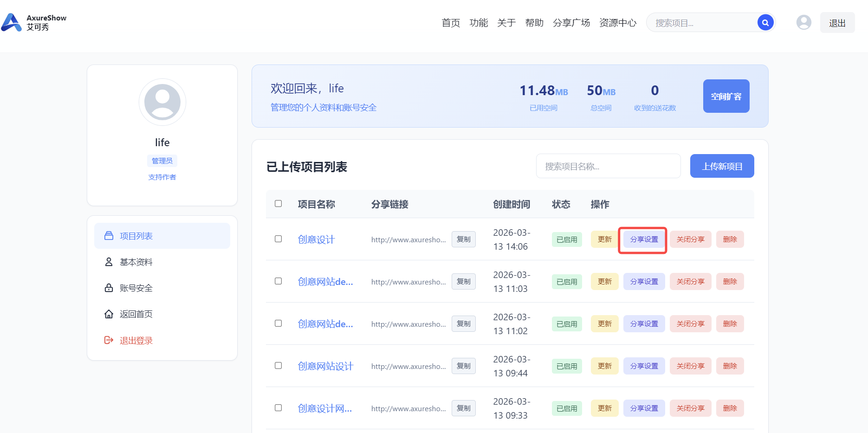The width and height of the screenshot is (868, 433).
Task: Open 资源中心 in the top navigation
Action: pyautogui.click(x=617, y=23)
